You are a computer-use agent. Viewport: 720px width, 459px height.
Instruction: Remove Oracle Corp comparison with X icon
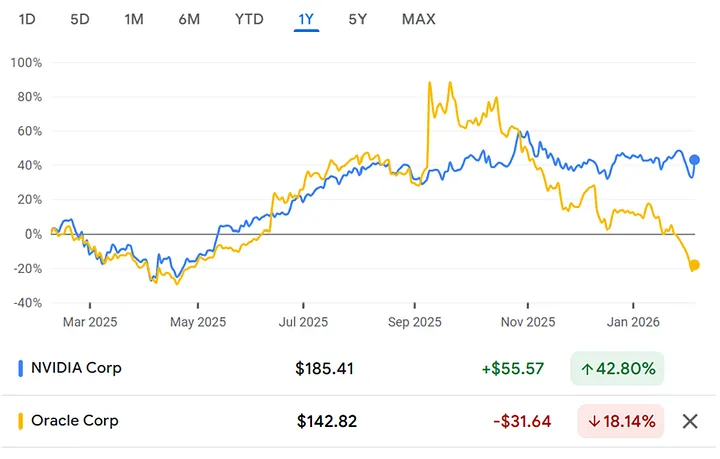point(689,421)
